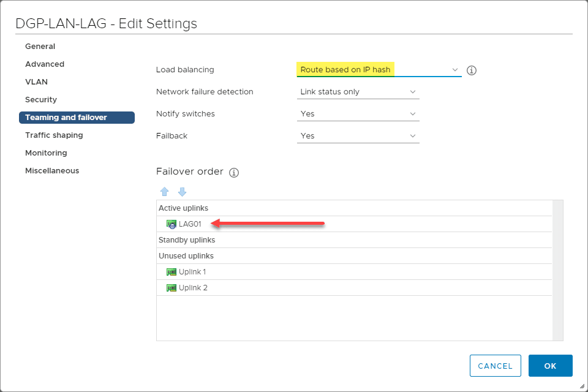Click the Uplink 2 adapter icon
The height and width of the screenshot is (392, 588).
pos(171,288)
